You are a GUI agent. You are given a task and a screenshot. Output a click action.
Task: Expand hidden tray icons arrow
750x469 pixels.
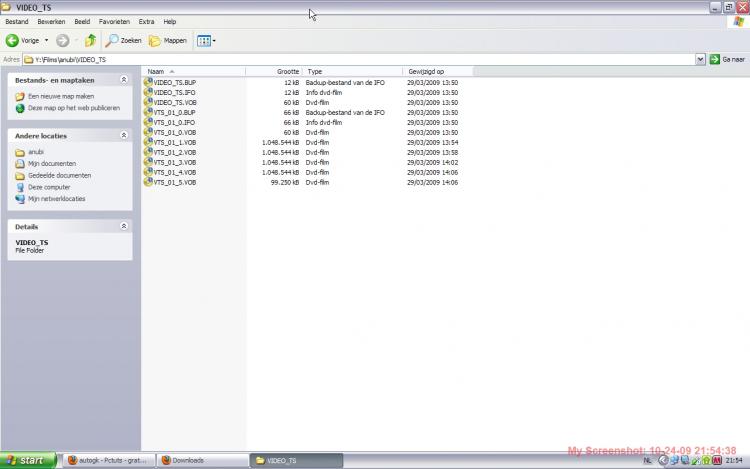(x=663, y=460)
